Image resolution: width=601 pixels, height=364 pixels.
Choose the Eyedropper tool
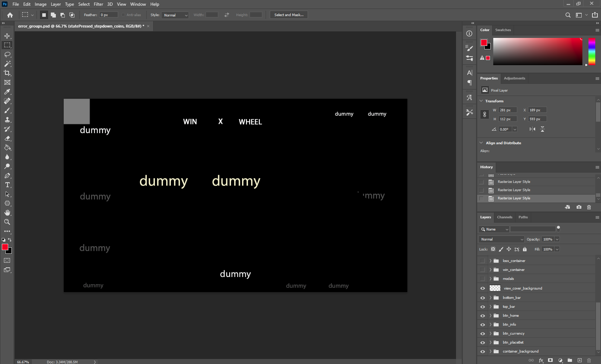[7, 92]
